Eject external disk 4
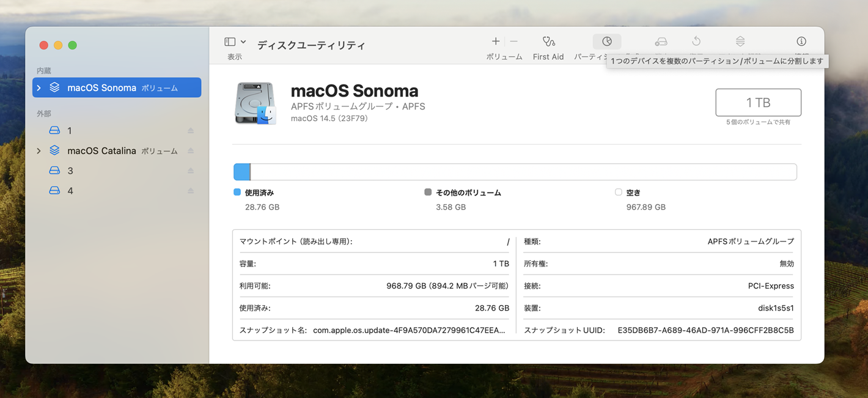 point(191,191)
